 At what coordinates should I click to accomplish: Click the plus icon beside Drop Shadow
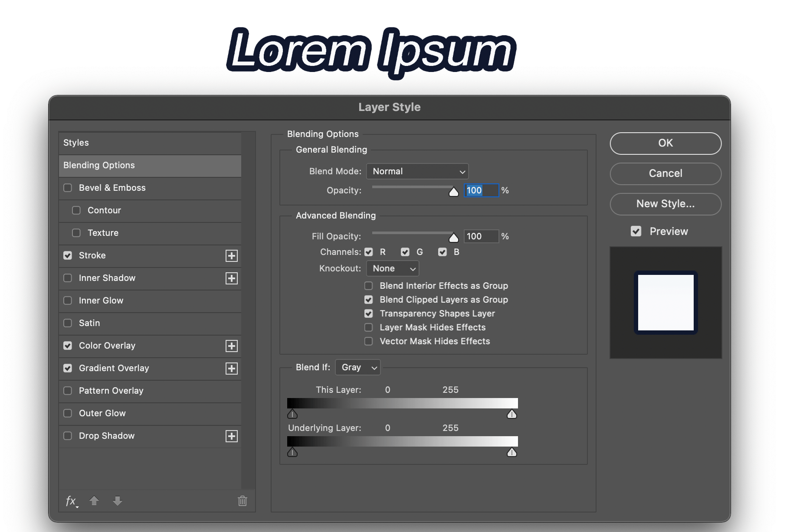point(232,436)
